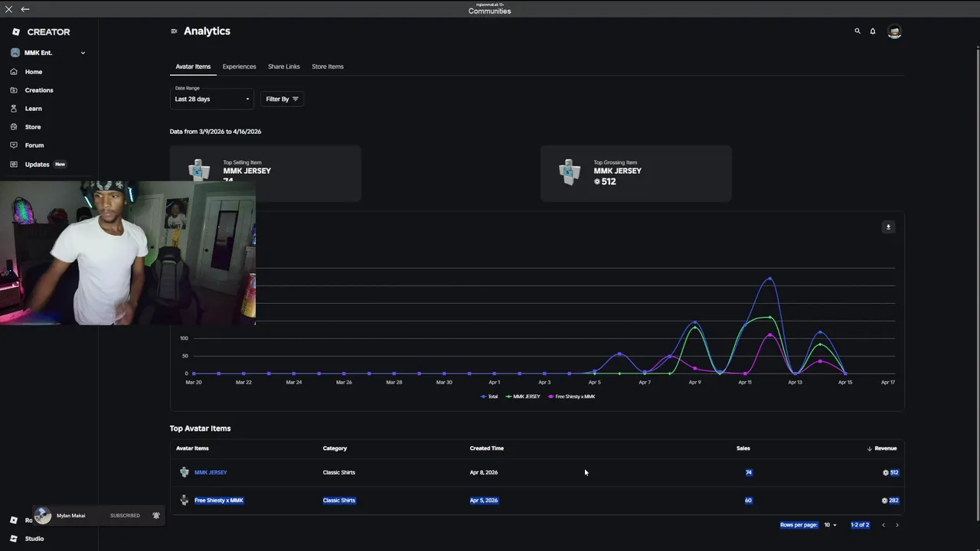Download the chart data
Viewport: 980px width, 551px height.
tap(888, 227)
